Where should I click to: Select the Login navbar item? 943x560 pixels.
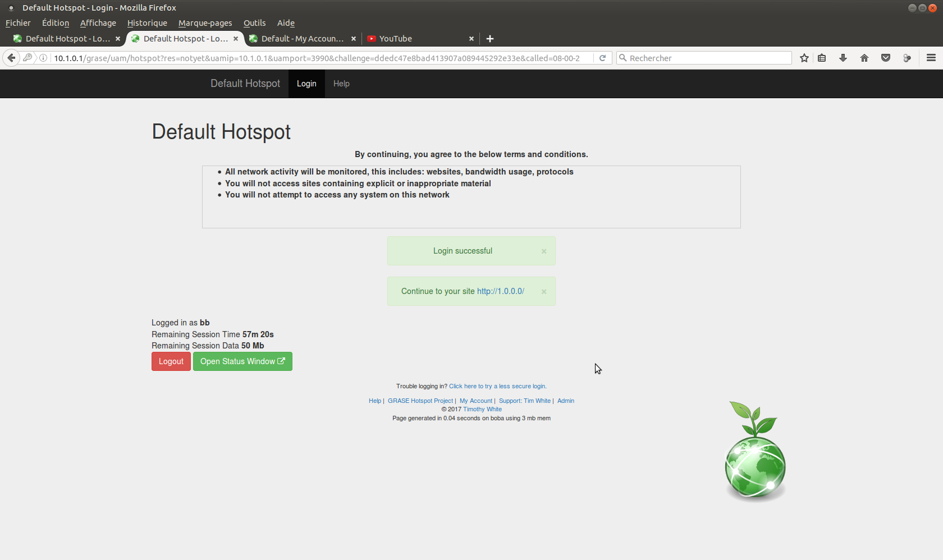click(306, 84)
